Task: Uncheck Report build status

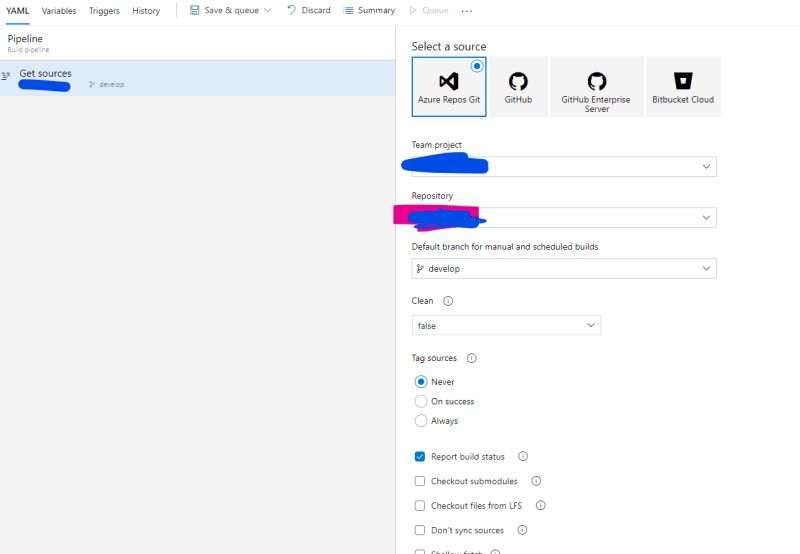Action: coord(419,457)
